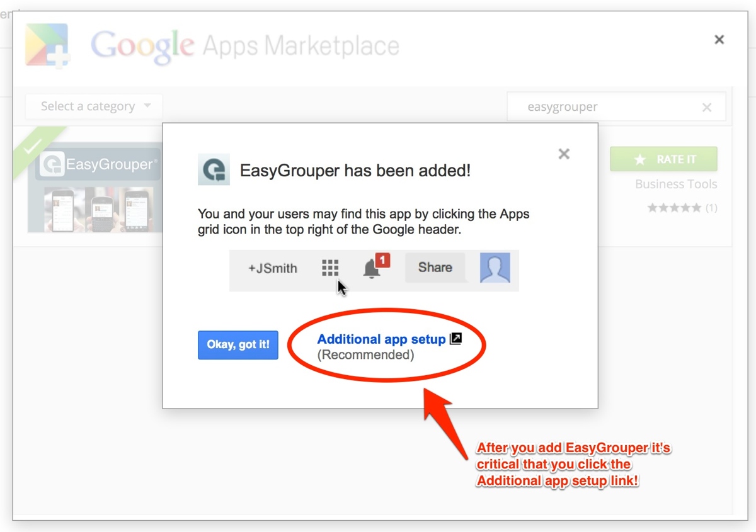Click the Google Apps Marketplace logo icon
The width and height of the screenshot is (756, 532).
48,45
